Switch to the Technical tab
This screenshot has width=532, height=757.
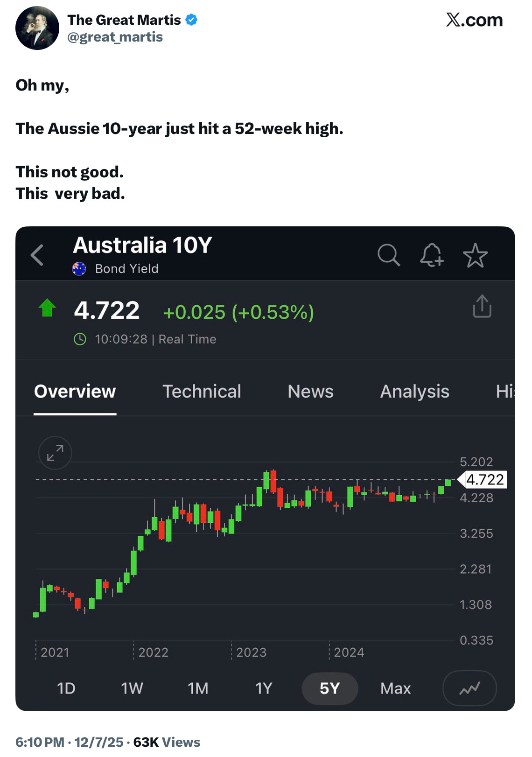pyautogui.click(x=202, y=392)
